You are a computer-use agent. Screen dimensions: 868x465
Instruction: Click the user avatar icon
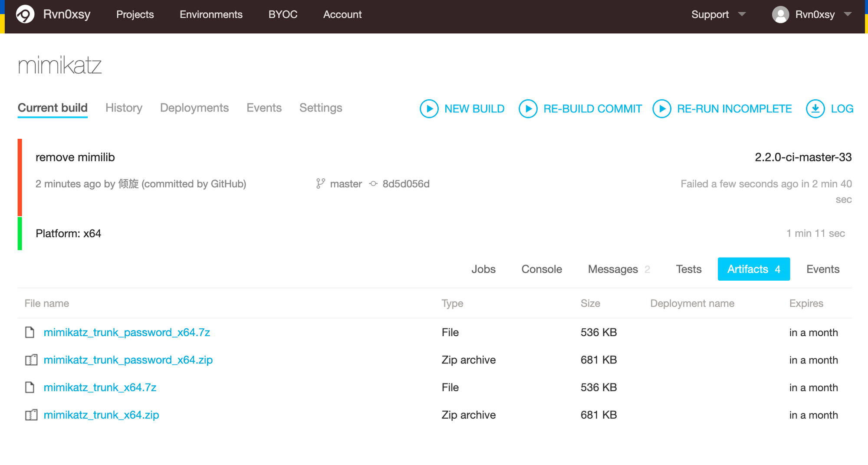tap(780, 15)
